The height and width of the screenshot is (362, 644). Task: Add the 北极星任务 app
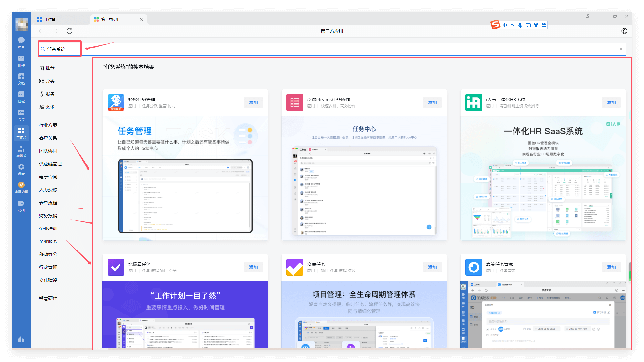pos(254,267)
